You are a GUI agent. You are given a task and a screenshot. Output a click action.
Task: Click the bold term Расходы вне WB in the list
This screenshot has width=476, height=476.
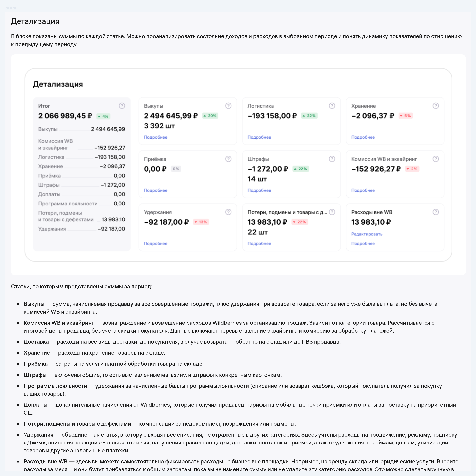coord(46,461)
